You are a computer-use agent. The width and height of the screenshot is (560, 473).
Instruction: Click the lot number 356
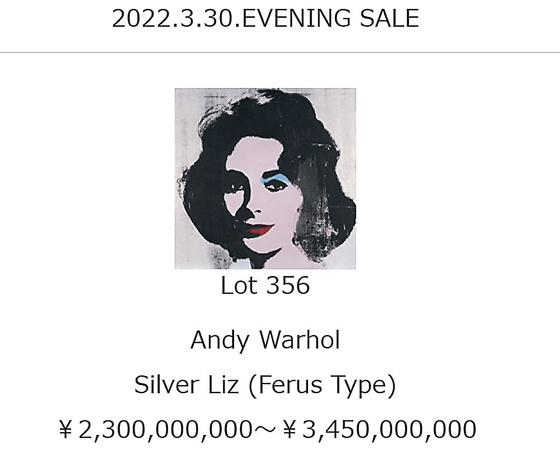click(288, 285)
